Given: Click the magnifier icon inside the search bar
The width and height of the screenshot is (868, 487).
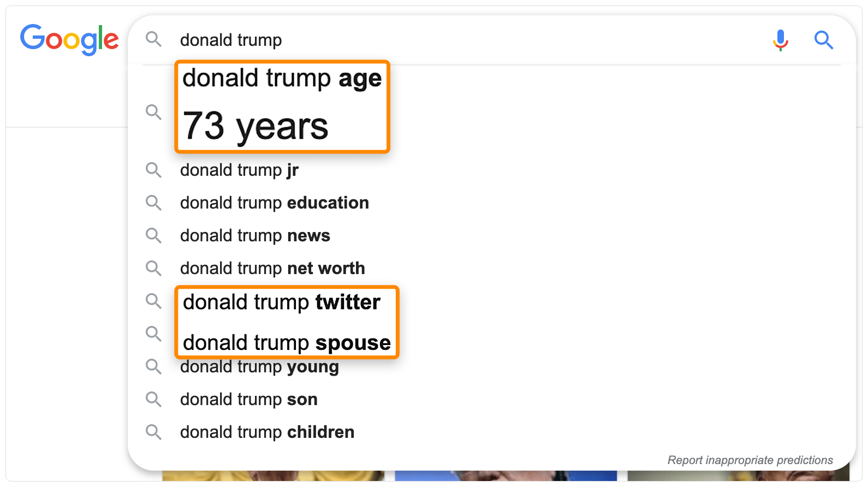Looking at the screenshot, I should coord(153,39).
